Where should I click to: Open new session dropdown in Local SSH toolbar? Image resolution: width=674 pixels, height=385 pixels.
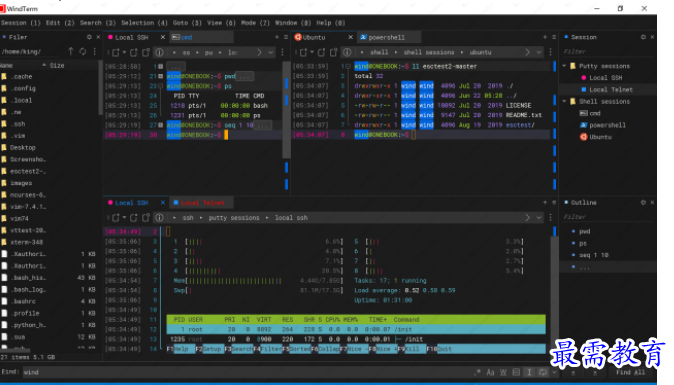click(124, 52)
